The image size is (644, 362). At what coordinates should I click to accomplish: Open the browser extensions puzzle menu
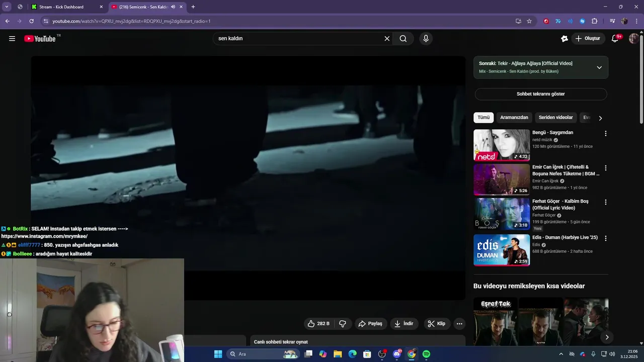[x=595, y=21]
